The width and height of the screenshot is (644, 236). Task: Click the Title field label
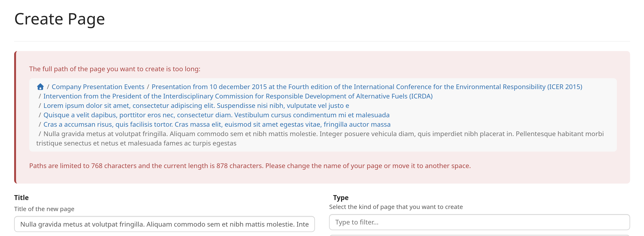point(21,197)
